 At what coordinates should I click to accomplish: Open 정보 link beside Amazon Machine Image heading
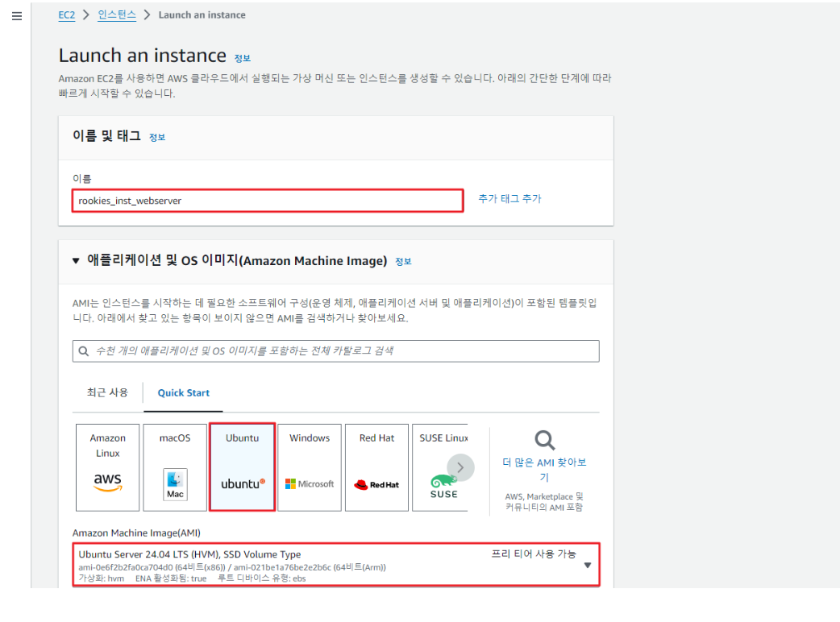pos(403,261)
